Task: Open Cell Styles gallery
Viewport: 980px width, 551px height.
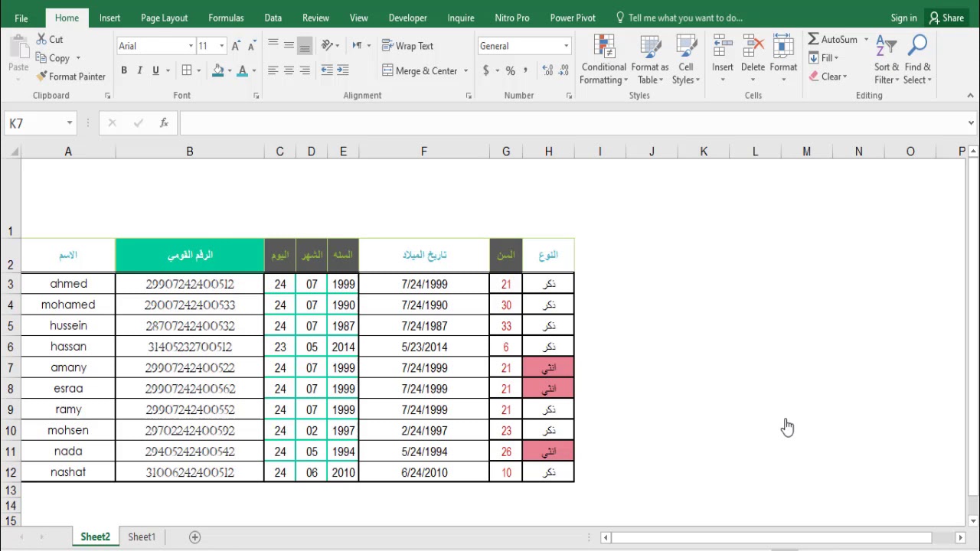Action: pyautogui.click(x=686, y=60)
